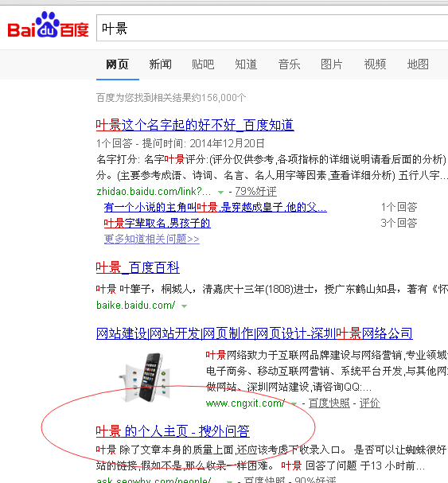
Task: Open the 地图 tab
Action: coord(418,64)
